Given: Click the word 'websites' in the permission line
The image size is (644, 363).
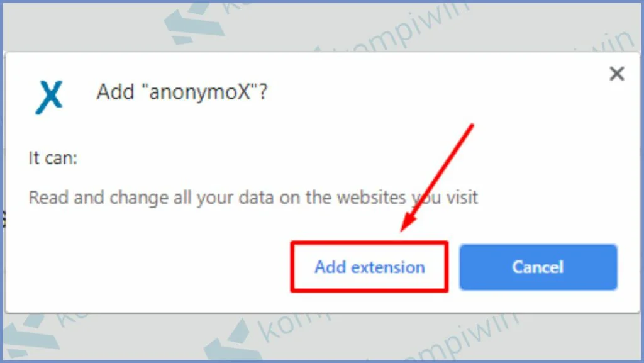Looking at the screenshot, I should [372, 198].
